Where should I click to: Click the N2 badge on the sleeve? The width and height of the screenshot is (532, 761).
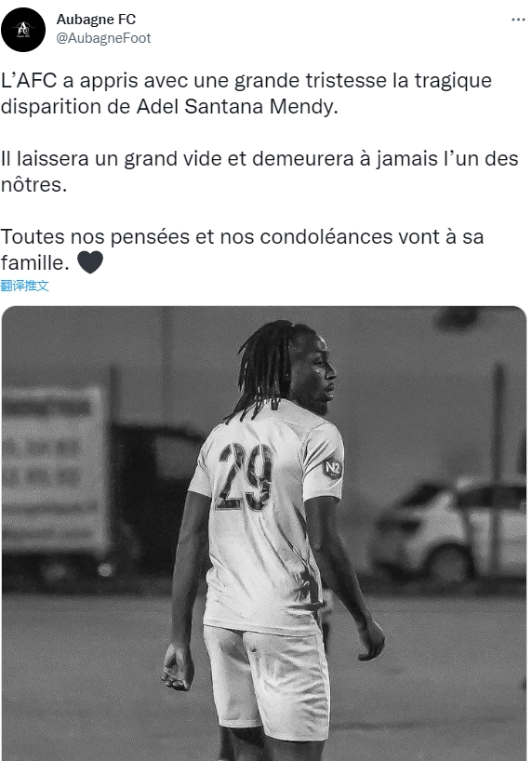[333, 468]
